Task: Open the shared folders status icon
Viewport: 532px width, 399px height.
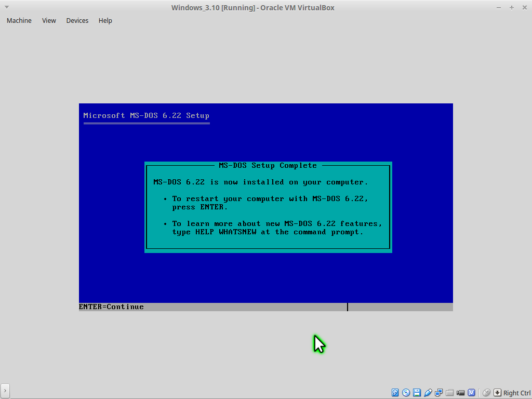Action: click(x=450, y=393)
